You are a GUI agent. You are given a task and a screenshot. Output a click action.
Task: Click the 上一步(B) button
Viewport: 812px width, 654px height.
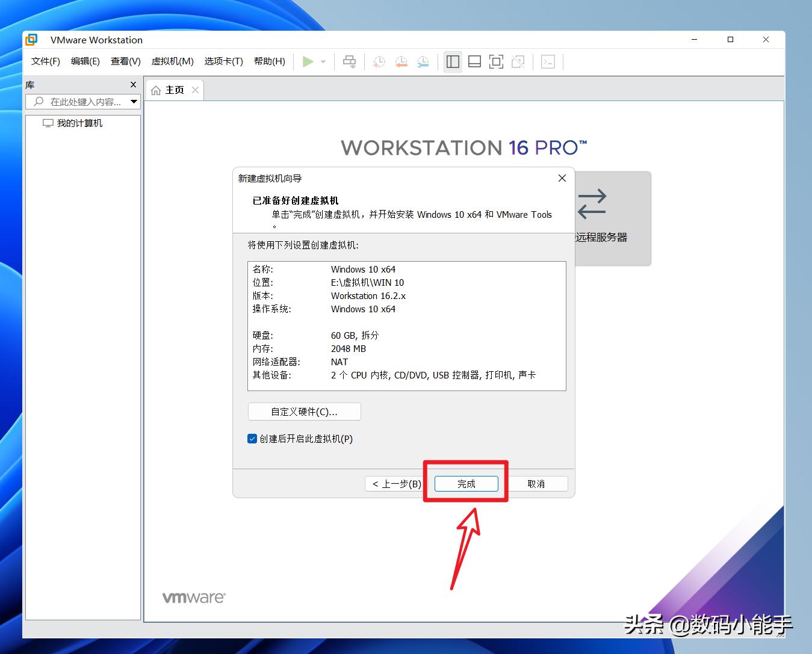click(394, 483)
